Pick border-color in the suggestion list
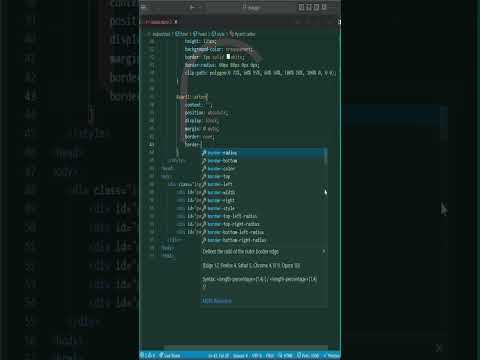This screenshot has width=480, height=360. [x=263, y=169]
